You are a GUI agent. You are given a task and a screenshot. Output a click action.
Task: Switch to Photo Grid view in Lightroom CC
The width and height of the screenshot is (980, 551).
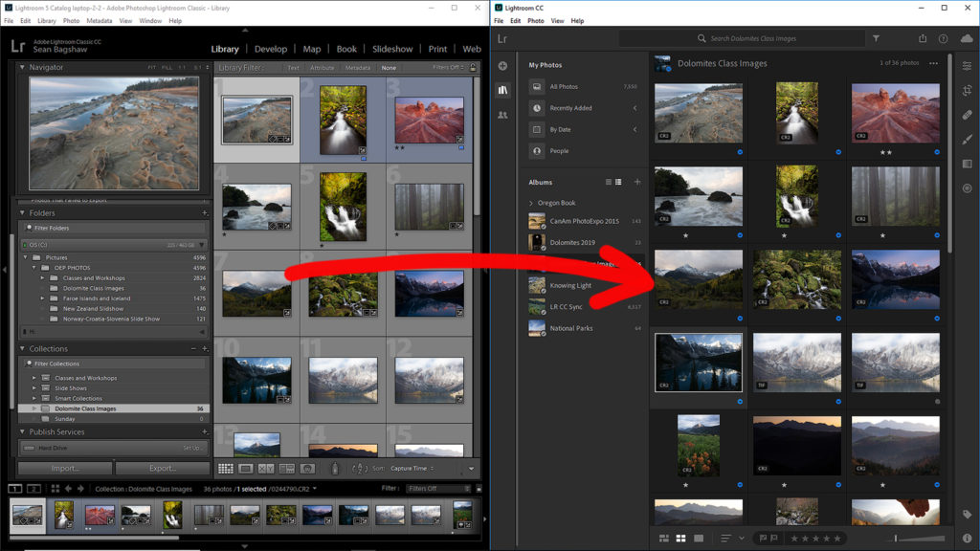point(664,538)
